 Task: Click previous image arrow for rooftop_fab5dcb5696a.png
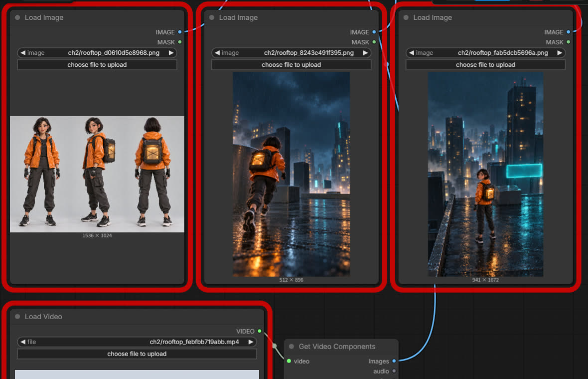tap(412, 53)
